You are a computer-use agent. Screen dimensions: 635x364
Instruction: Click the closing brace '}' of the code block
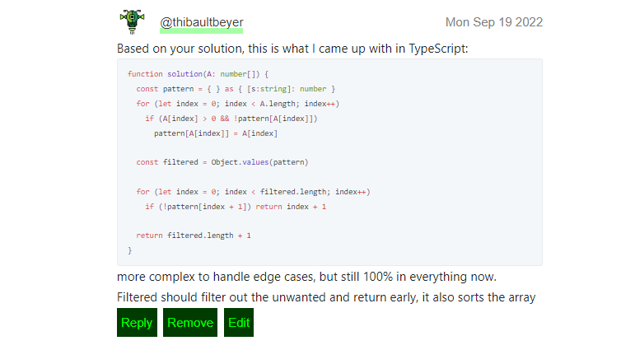129,250
